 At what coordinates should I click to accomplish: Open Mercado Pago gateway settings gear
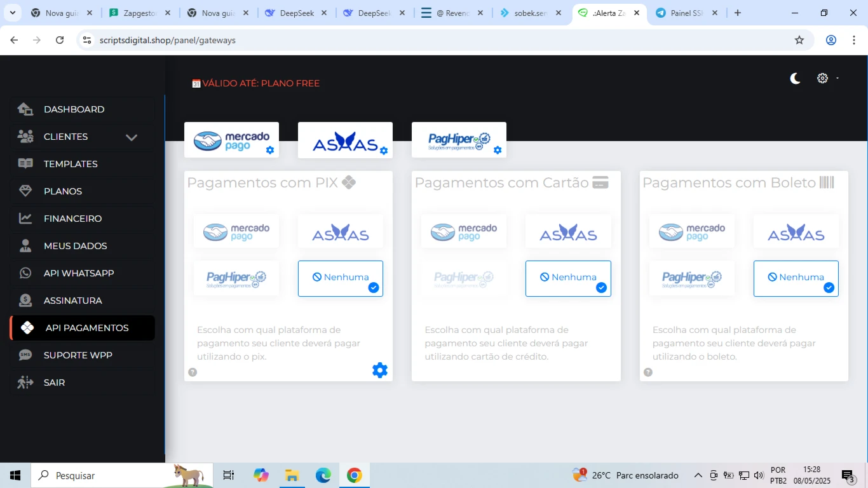(x=270, y=151)
